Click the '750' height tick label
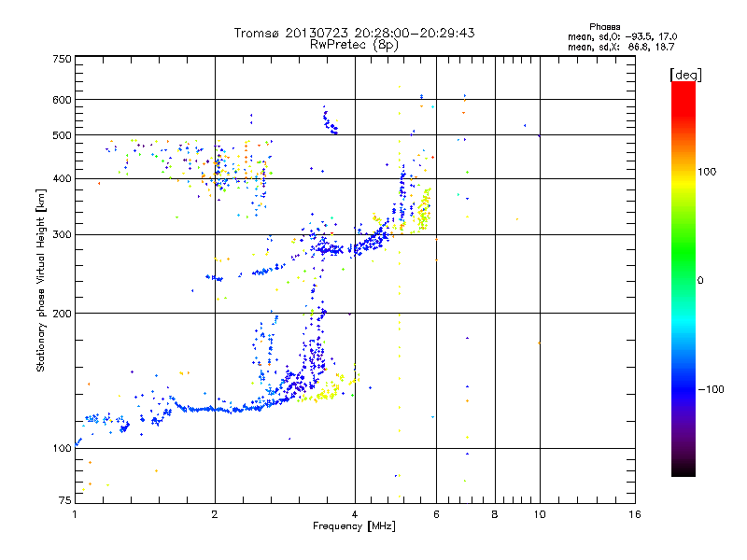The width and height of the screenshot is (747, 560). [x=62, y=59]
